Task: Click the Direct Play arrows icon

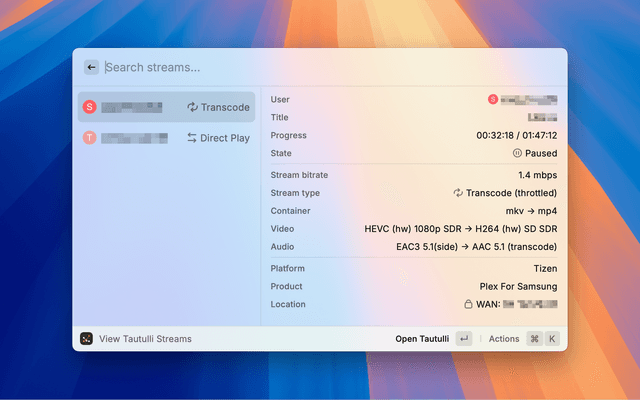Action: click(x=192, y=138)
